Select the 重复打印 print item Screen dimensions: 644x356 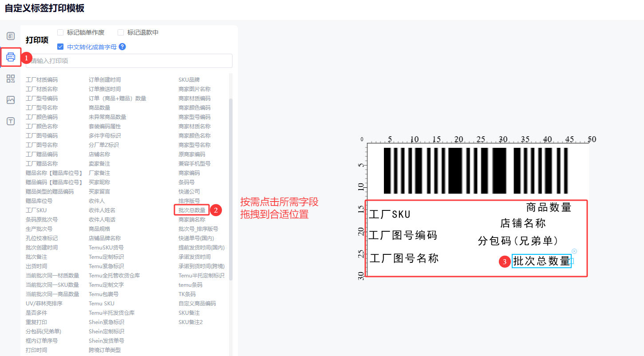[x=36, y=322]
